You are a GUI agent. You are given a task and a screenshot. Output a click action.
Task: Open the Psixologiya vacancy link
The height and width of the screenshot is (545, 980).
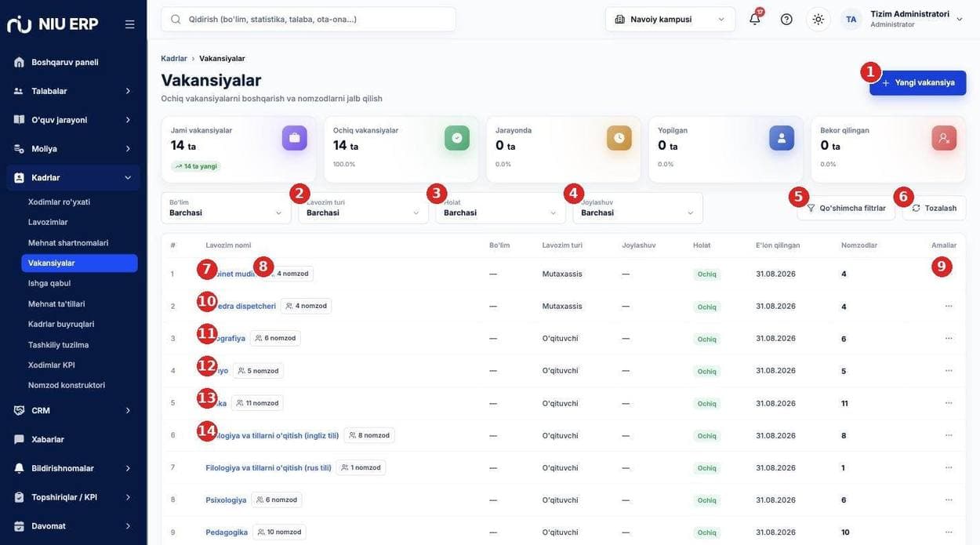point(226,500)
